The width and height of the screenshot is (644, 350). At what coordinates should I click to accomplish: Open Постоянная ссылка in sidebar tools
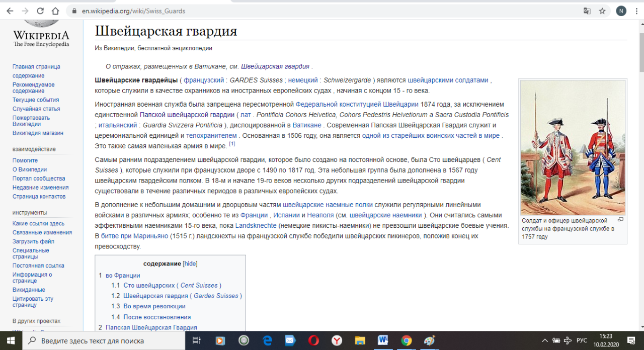tap(38, 266)
